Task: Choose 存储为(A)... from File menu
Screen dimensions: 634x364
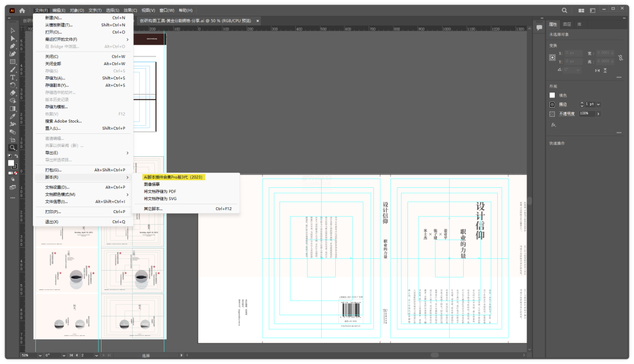Action: 56,78
